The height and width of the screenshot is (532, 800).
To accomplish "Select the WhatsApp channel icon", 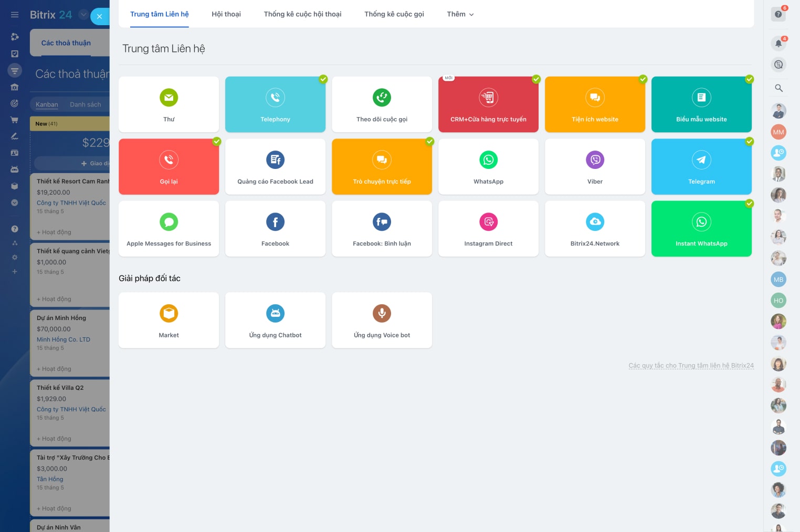I will [x=488, y=160].
